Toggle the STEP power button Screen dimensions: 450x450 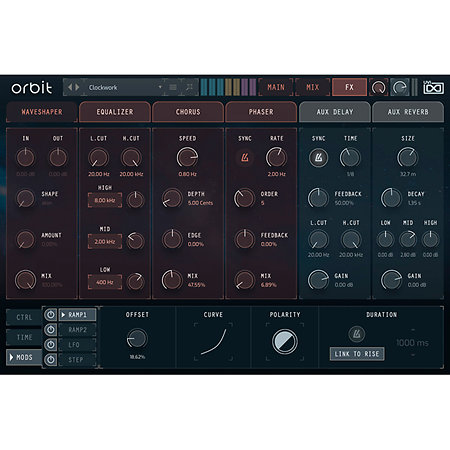click(50, 360)
